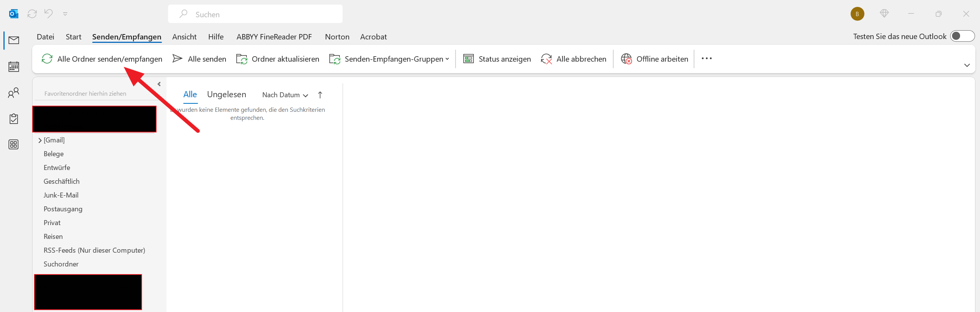Expand the ribbon display options chevron

pos(967,65)
